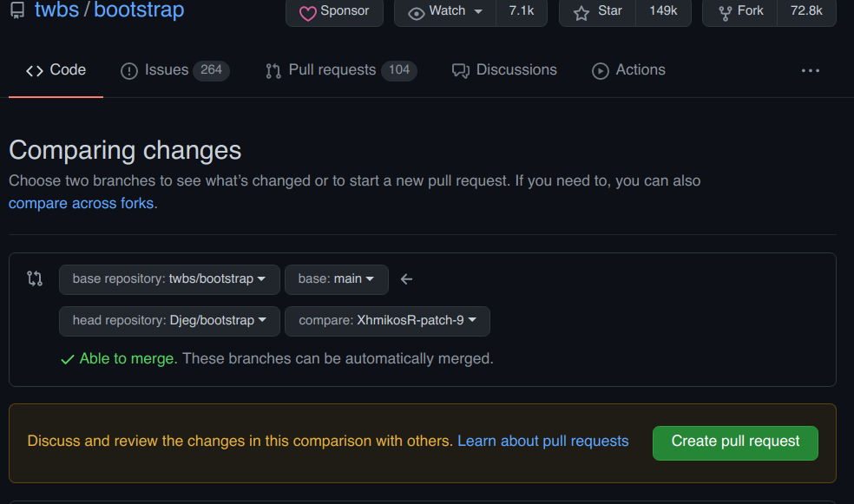The height and width of the screenshot is (504, 854).
Task: Click the left arrow between branches
Action: (406, 279)
